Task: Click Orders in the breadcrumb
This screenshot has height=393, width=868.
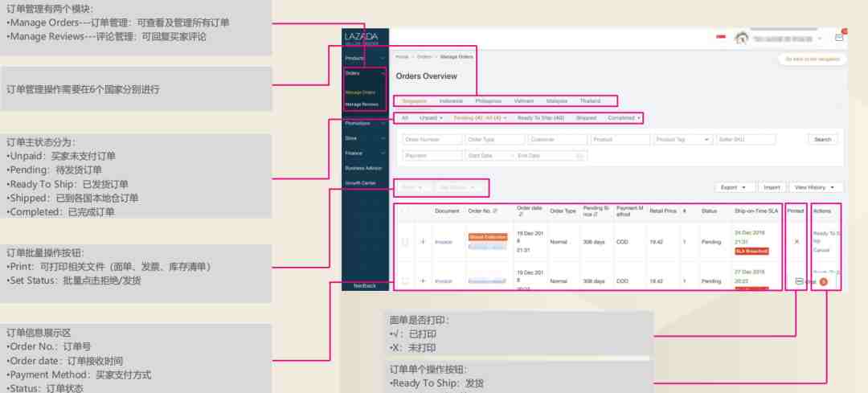Action: click(x=424, y=57)
